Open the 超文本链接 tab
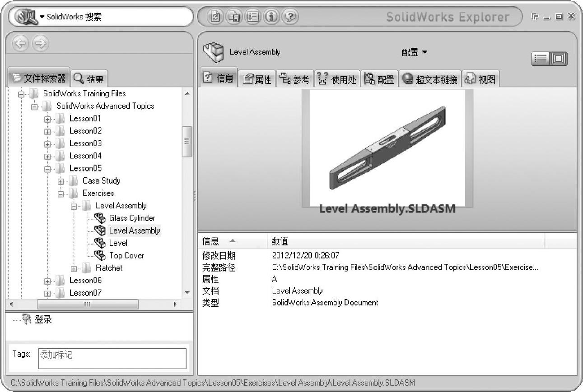This screenshot has height=392, width=583. coord(430,79)
